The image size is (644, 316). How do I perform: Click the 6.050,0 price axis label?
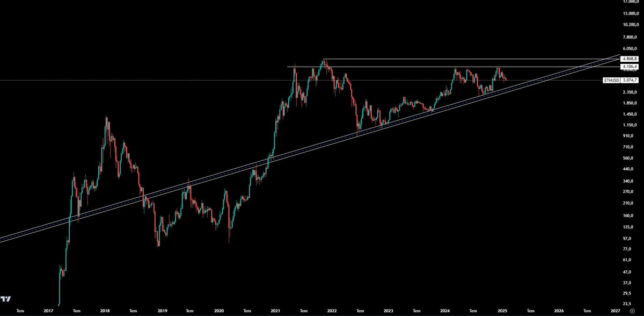(x=630, y=48)
